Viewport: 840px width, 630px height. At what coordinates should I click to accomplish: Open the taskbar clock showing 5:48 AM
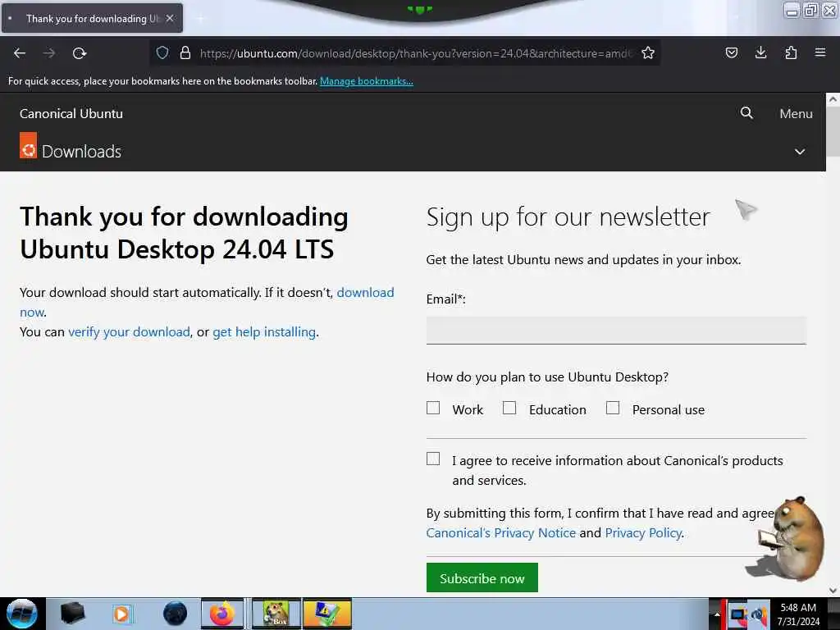(x=798, y=614)
